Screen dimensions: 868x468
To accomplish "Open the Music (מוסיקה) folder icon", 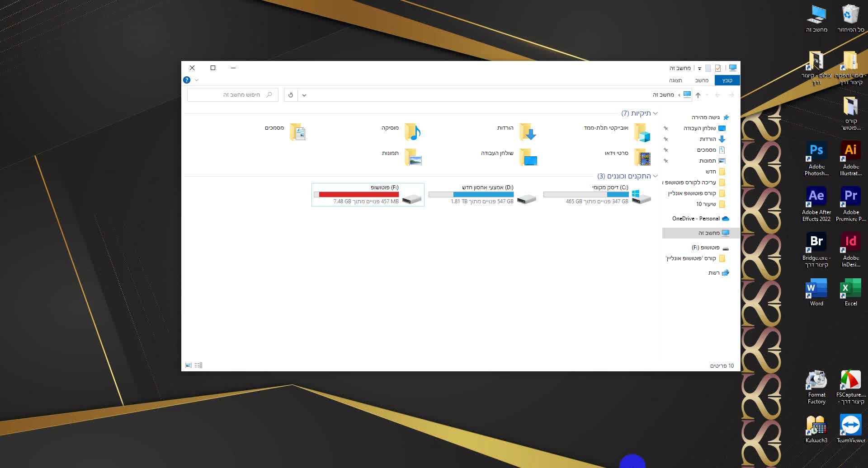I will [x=412, y=132].
